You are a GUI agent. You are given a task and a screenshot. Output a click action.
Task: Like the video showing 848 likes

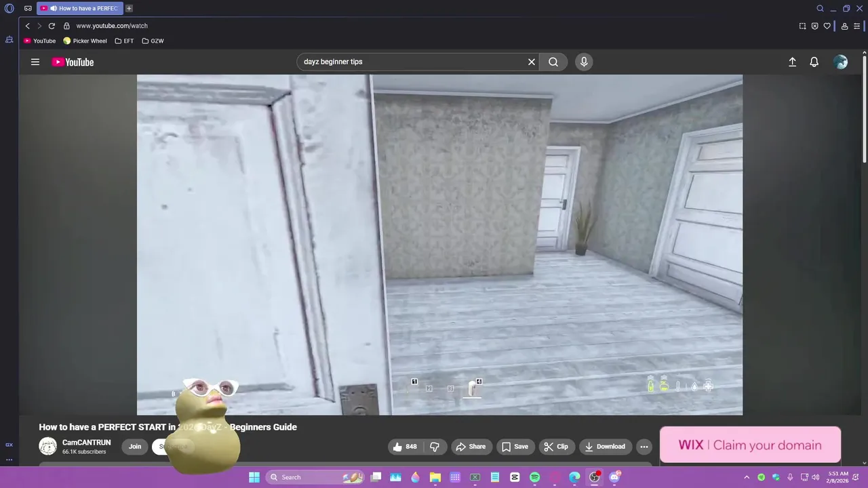(x=406, y=446)
